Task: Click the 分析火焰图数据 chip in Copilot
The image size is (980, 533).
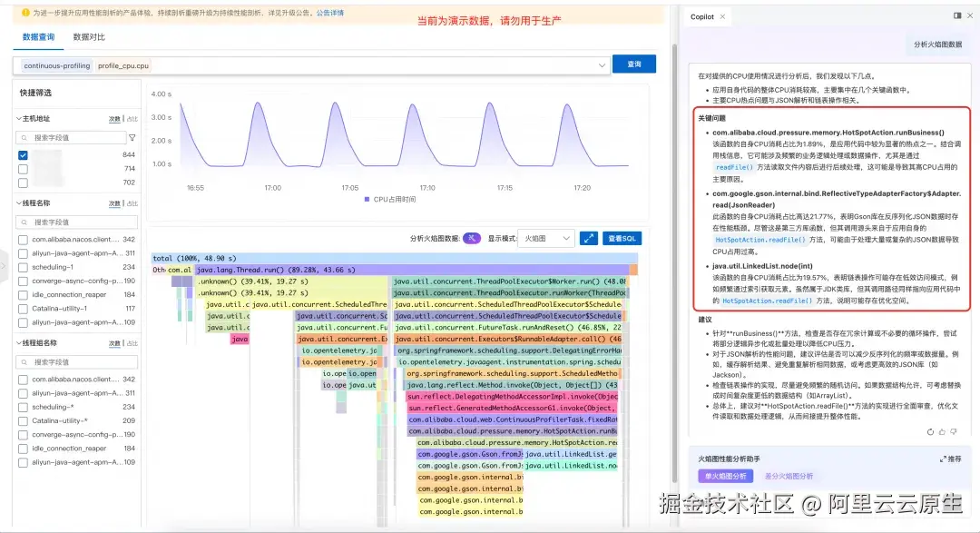Action: [937, 44]
